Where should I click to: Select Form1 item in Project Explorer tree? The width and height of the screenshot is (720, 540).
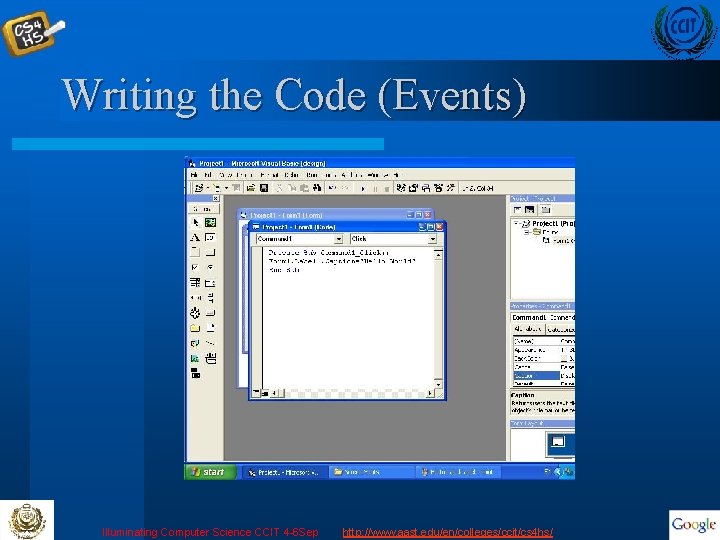point(559,241)
